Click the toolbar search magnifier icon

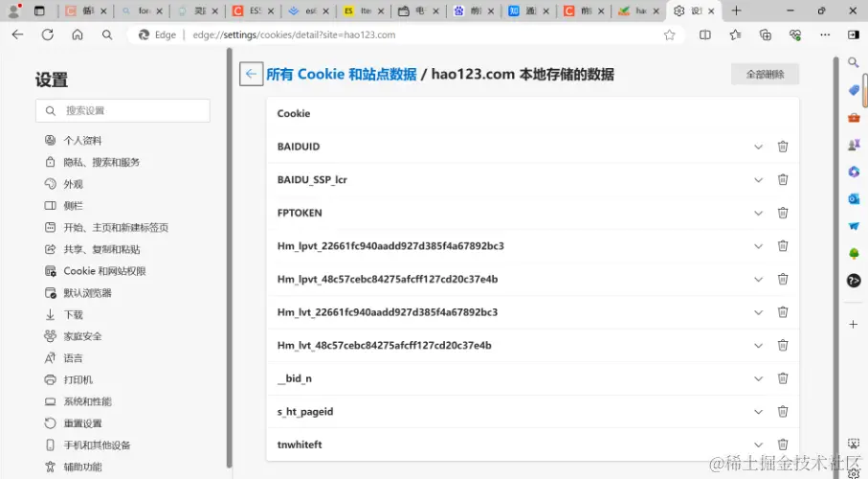pyautogui.click(x=107, y=34)
